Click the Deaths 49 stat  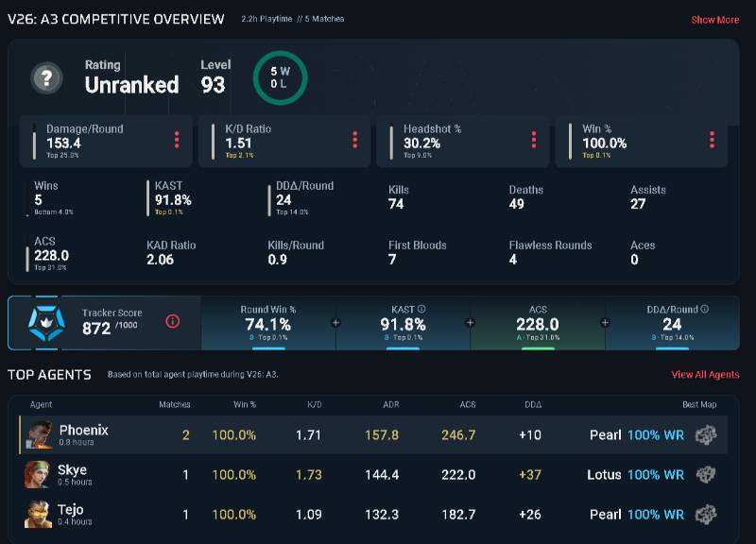click(x=526, y=197)
